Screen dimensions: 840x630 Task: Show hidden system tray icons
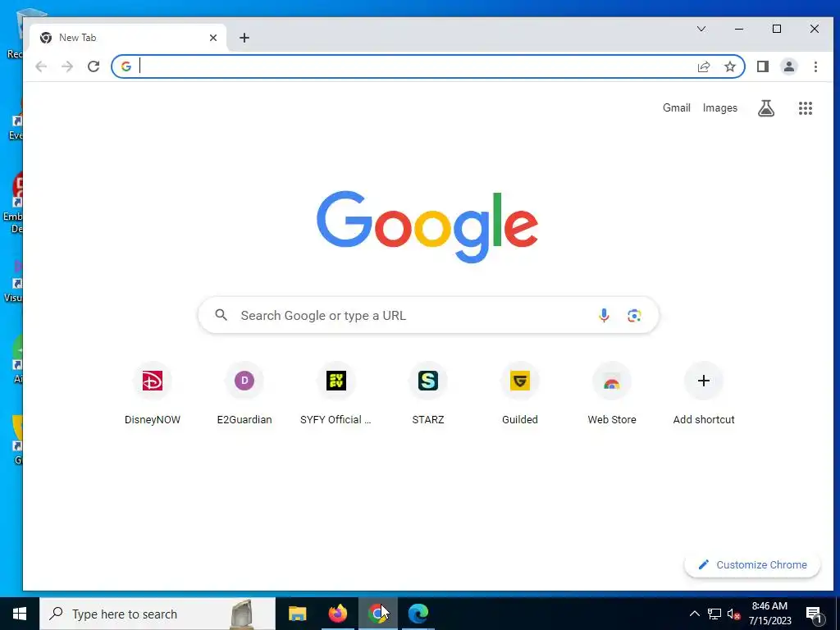point(694,614)
